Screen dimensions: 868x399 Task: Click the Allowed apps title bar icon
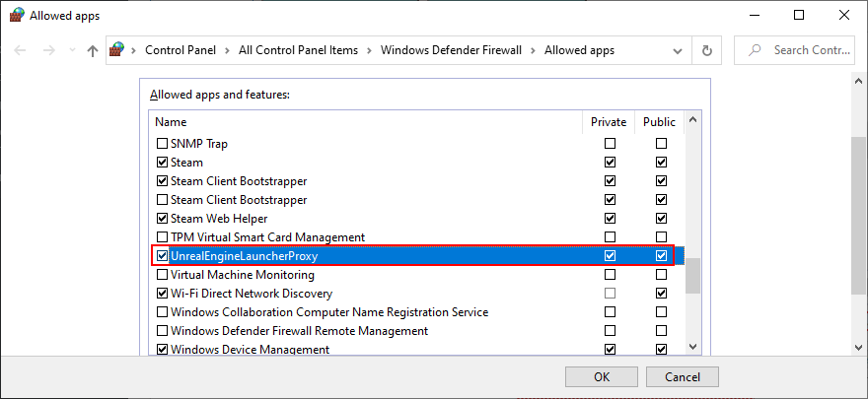pyautogui.click(x=17, y=16)
